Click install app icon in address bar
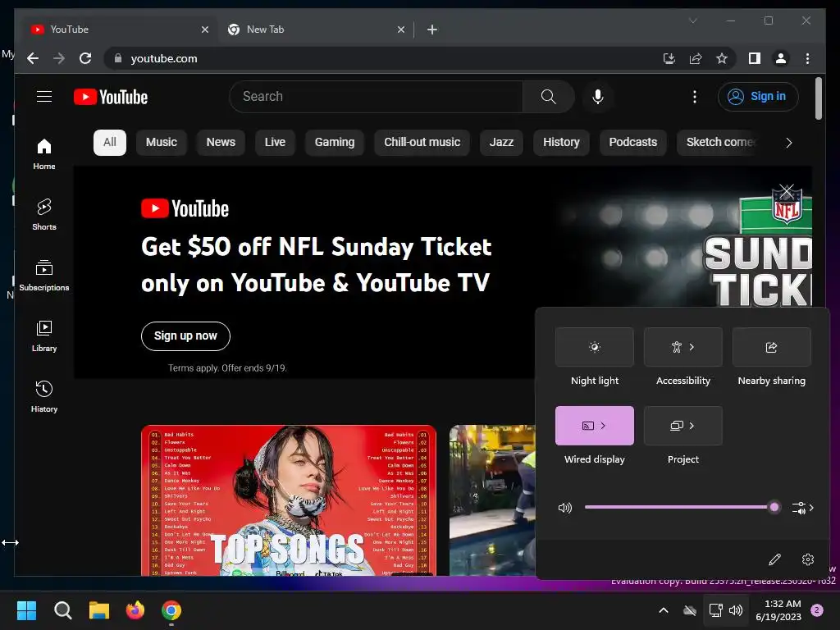The width and height of the screenshot is (840, 630). point(669,58)
